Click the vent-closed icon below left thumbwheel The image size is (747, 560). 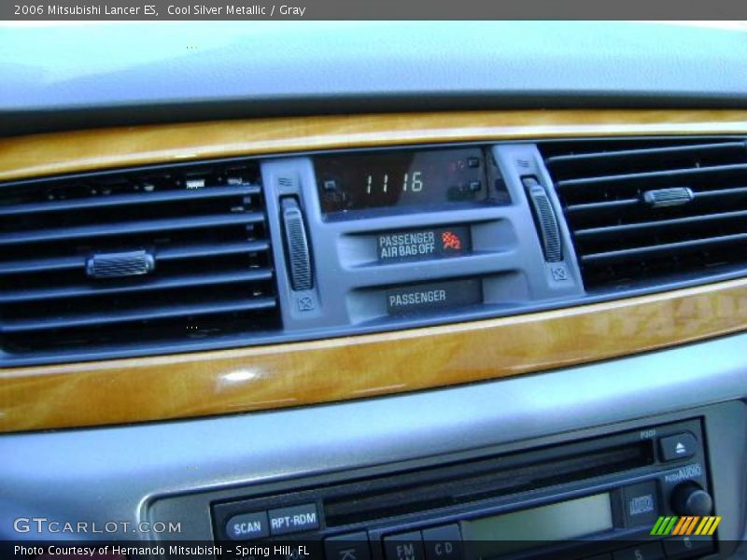click(305, 302)
